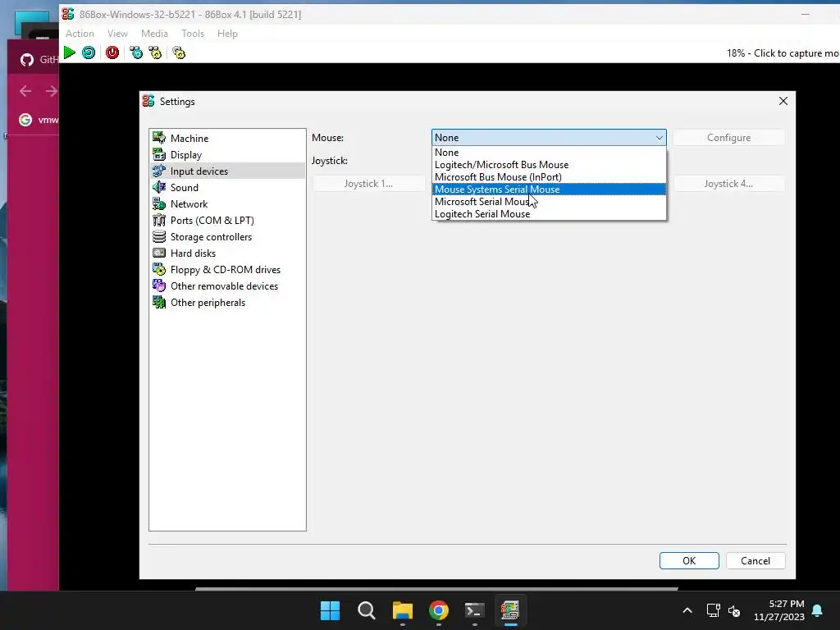This screenshot has width=840, height=630.
Task: Open the Media menu
Action: point(154,33)
